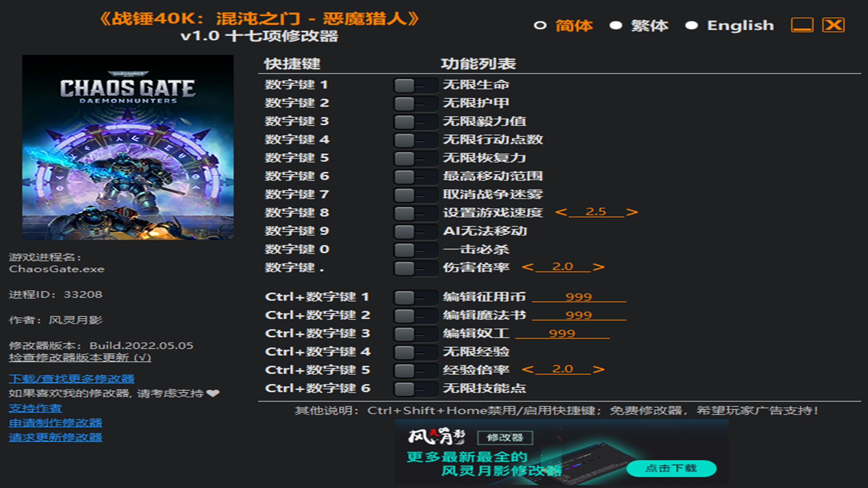This screenshot has width=868, height=488.
Task: Toggle infinite health (无限生命) switch
Action: [414, 85]
